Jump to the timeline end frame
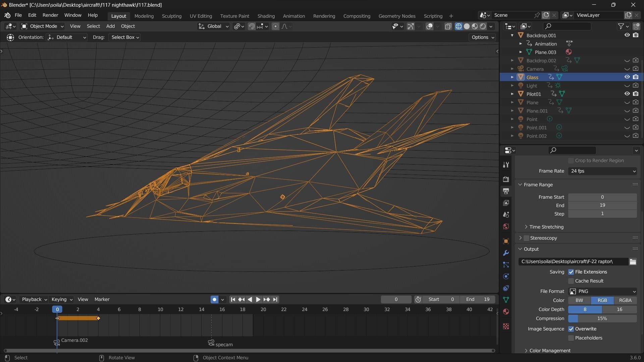 click(x=275, y=299)
